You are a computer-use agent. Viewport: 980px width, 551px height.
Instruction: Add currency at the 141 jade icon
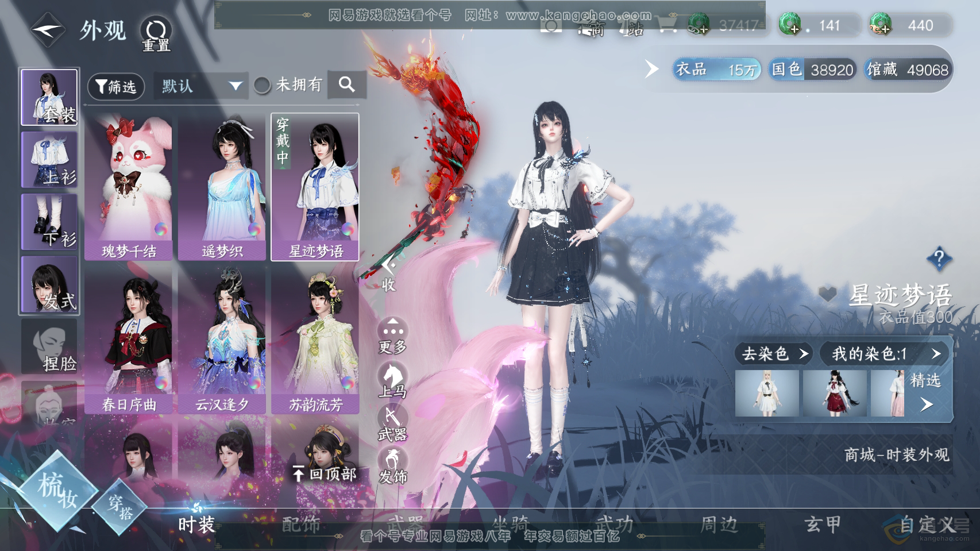790,25
